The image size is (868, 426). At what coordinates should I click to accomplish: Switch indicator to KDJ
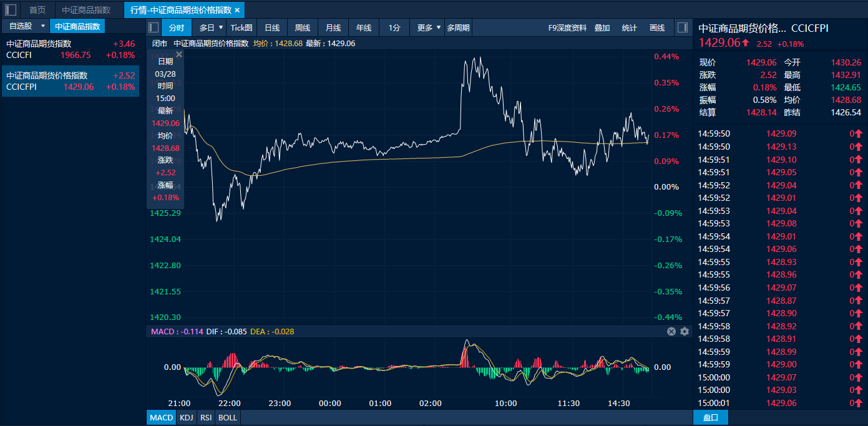point(186,417)
